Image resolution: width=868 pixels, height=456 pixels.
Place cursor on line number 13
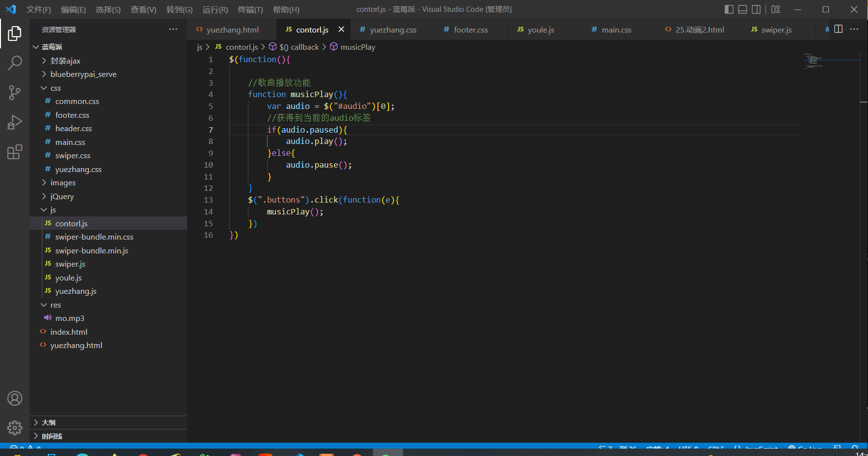click(x=208, y=200)
